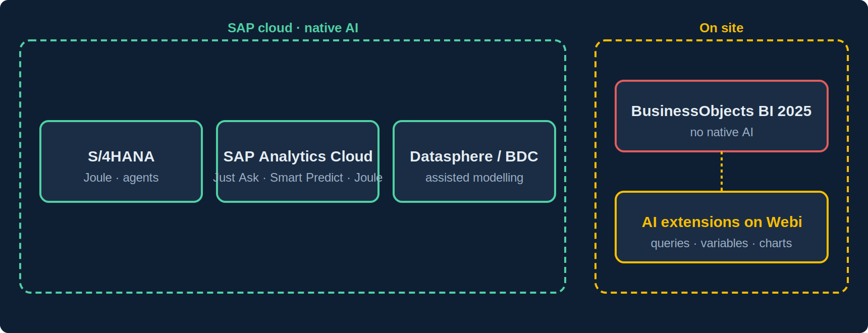Viewport: 868px width, 333px height.
Task: Select the S/4HANA box
Action: [x=121, y=161]
